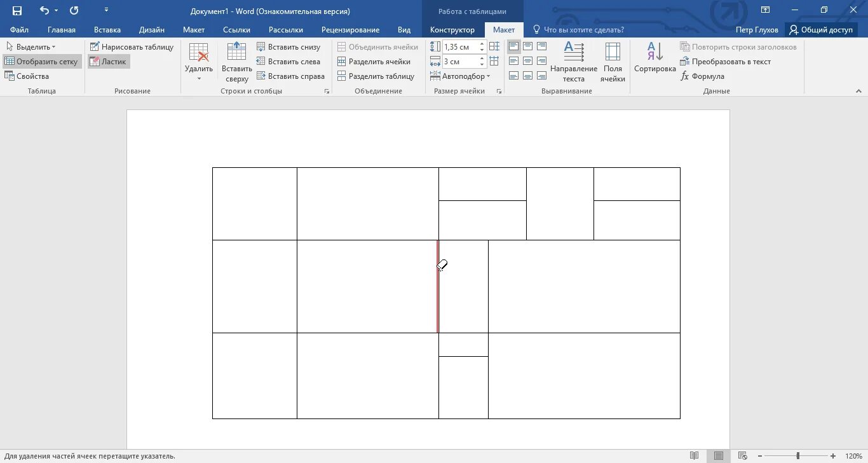Expand the Автоподбор dropdown
This screenshot has width=868, height=463.
(460, 76)
